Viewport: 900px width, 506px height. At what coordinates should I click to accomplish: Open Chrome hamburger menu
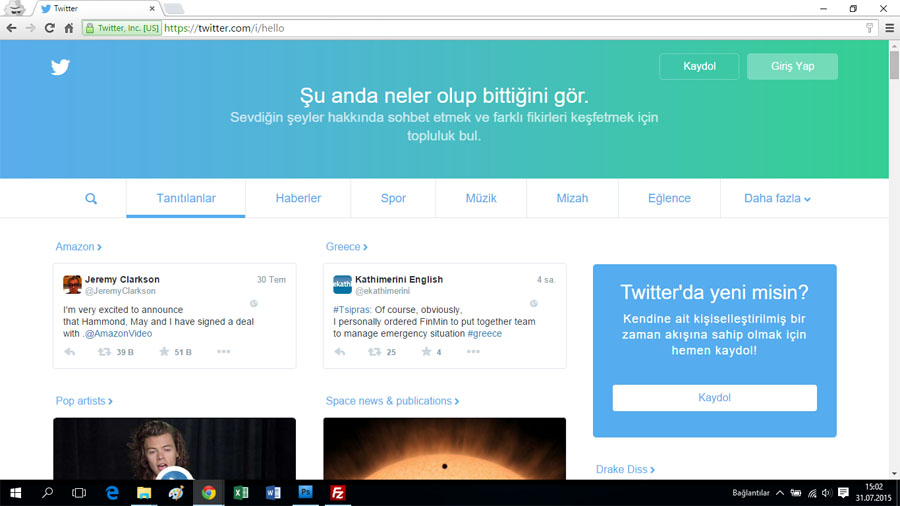[890, 28]
